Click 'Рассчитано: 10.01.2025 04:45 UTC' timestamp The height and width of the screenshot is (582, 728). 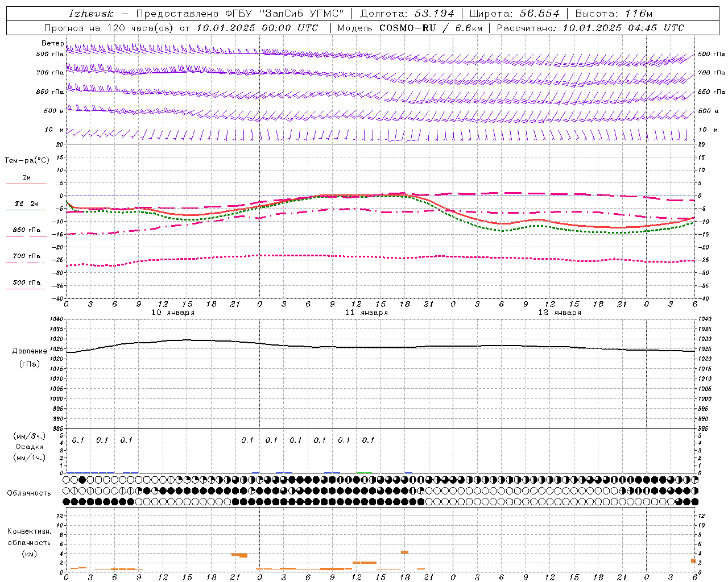point(590,28)
